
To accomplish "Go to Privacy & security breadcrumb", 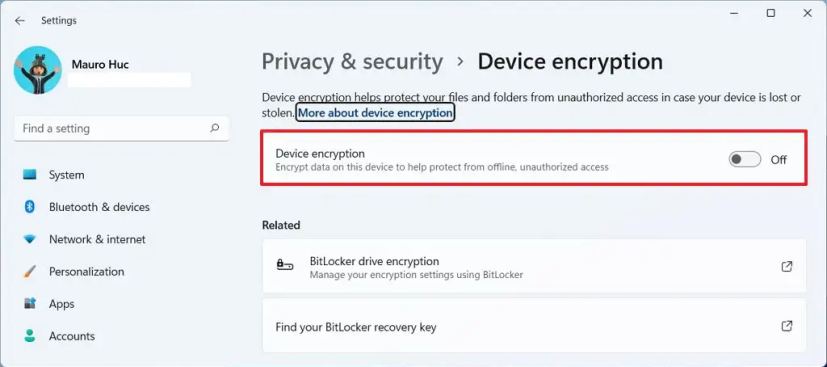I will tap(352, 62).
